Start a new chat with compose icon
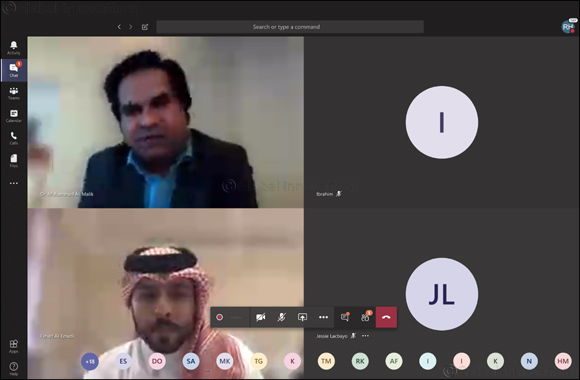Viewport: 580px width, 380px height. click(x=145, y=27)
